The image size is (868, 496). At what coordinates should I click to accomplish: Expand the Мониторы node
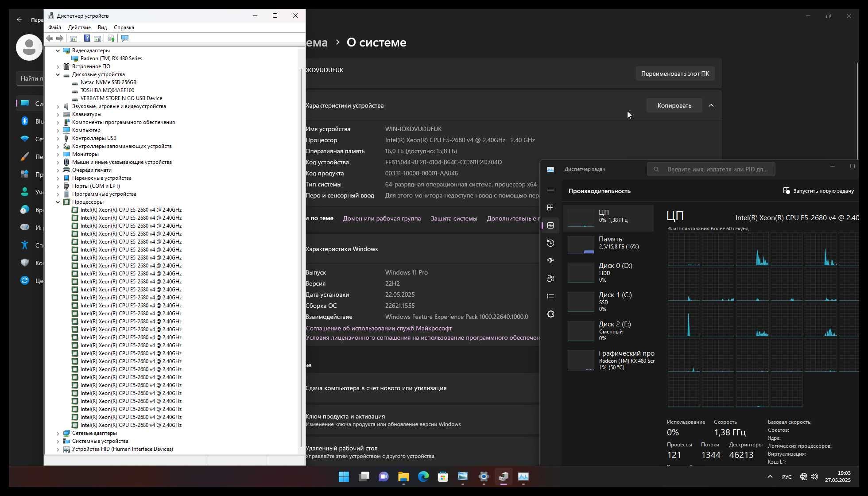tap(58, 154)
